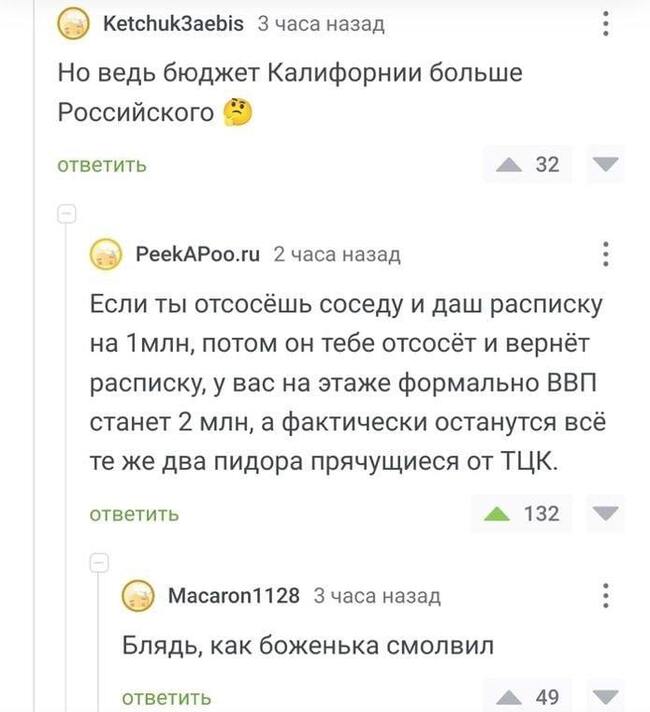Downvote Macaron1128's comment

tap(605, 696)
